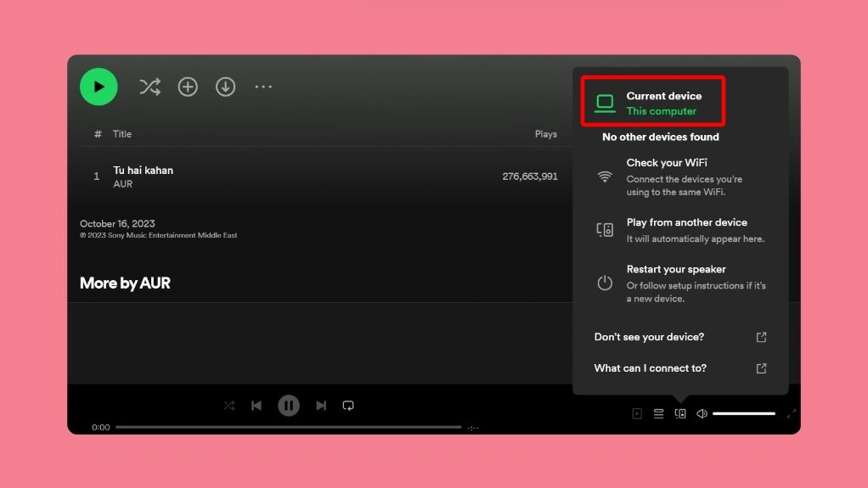Open the More by AUR section heading
Viewport: 868px width, 488px height.
click(125, 283)
